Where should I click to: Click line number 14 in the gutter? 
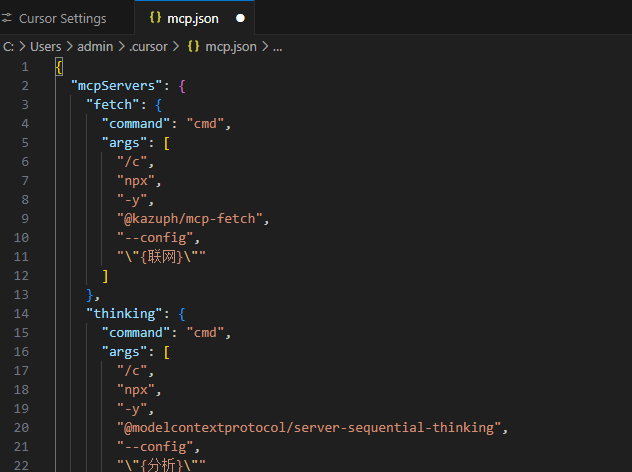21,314
